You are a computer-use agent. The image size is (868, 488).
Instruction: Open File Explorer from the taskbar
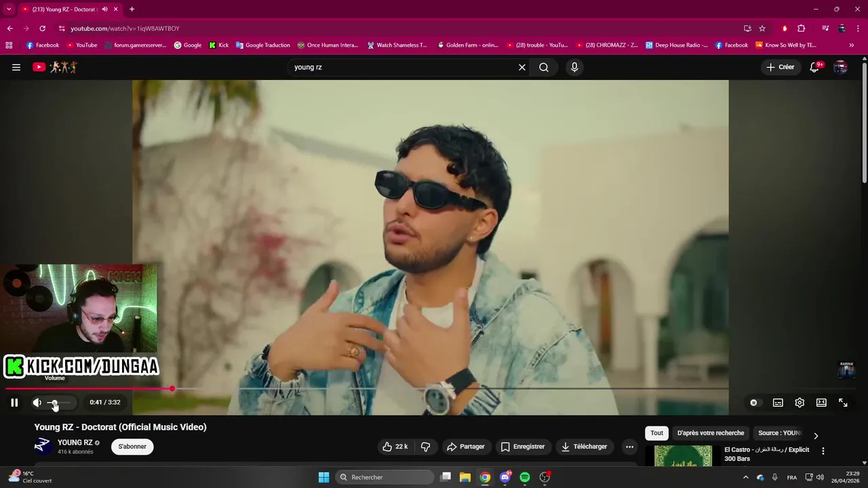(x=465, y=477)
